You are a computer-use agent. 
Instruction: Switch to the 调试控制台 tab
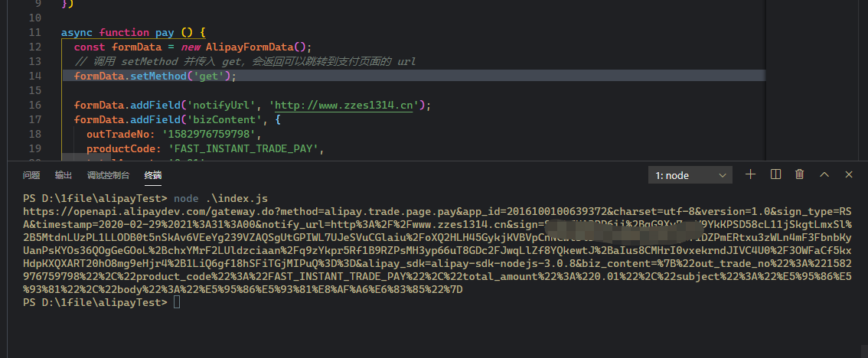point(108,175)
